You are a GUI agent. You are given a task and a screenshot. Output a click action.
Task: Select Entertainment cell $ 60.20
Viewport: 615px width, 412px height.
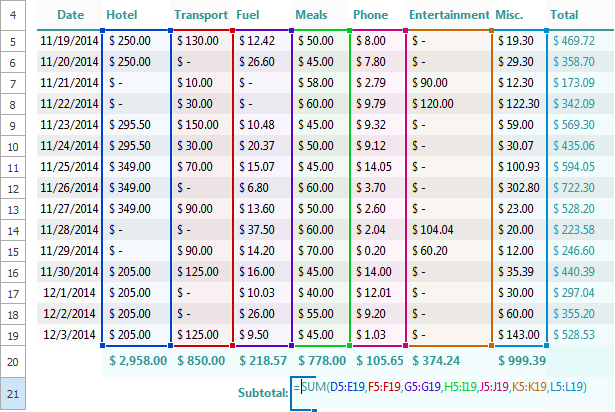(x=429, y=251)
